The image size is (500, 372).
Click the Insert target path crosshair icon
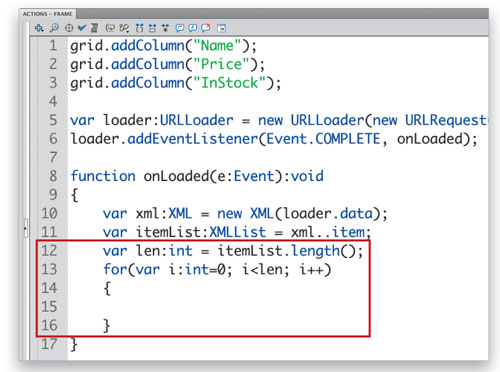(x=69, y=28)
